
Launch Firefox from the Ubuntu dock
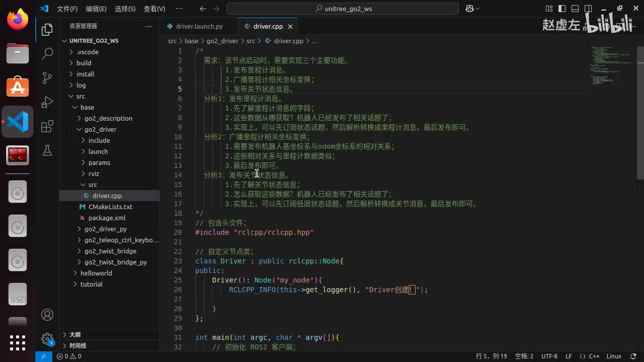18,20
